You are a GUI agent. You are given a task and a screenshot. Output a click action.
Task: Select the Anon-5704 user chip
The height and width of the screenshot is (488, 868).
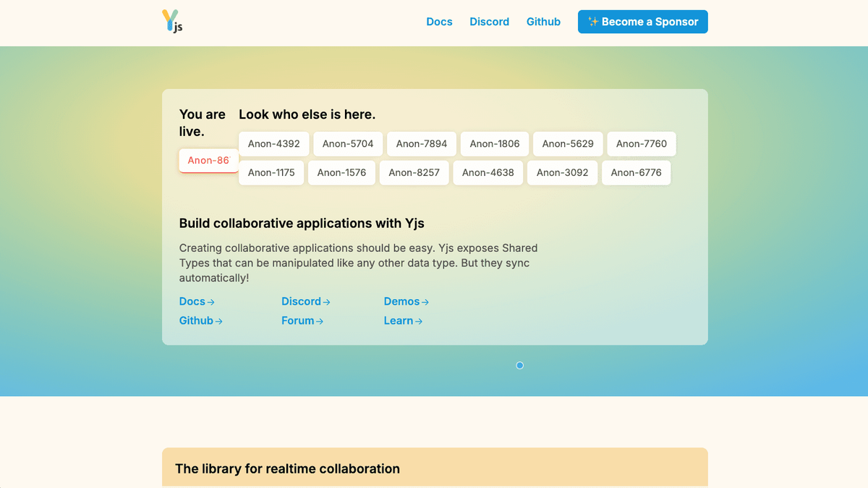(348, 143)
